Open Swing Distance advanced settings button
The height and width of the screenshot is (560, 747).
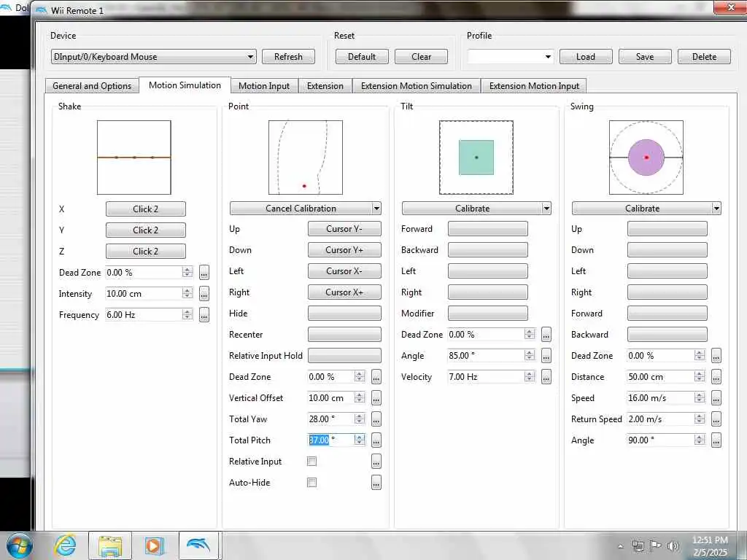[716, 377]
